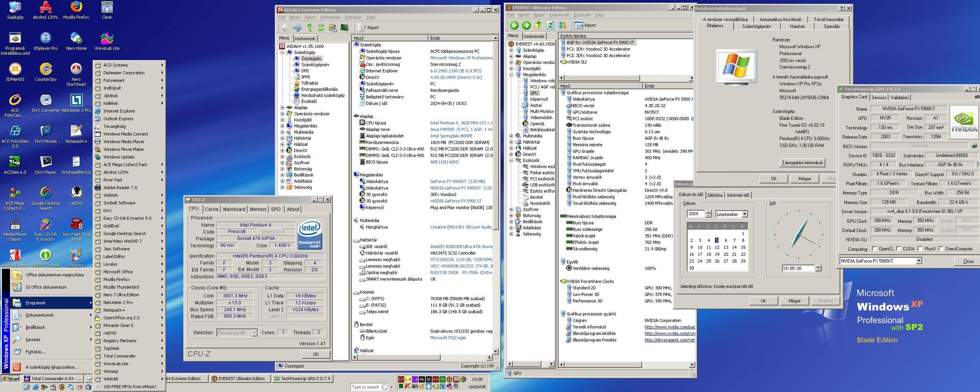Click EVEREST toolbar green forward button
This screenshot has width=980, height=392.
(526, 26)
